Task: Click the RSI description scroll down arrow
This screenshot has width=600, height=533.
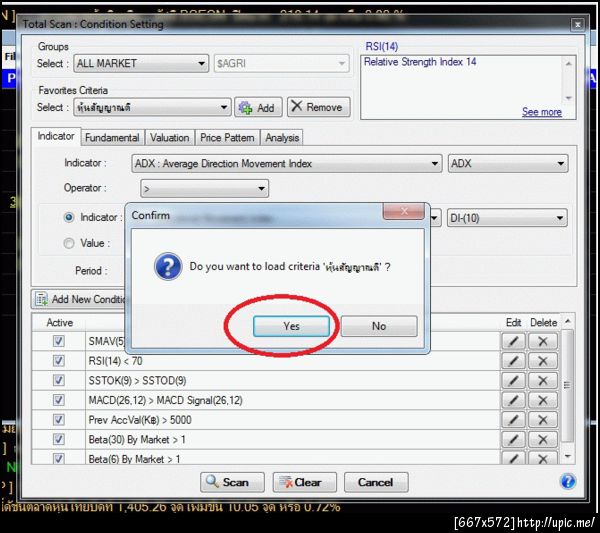Action: click(568, 98)
